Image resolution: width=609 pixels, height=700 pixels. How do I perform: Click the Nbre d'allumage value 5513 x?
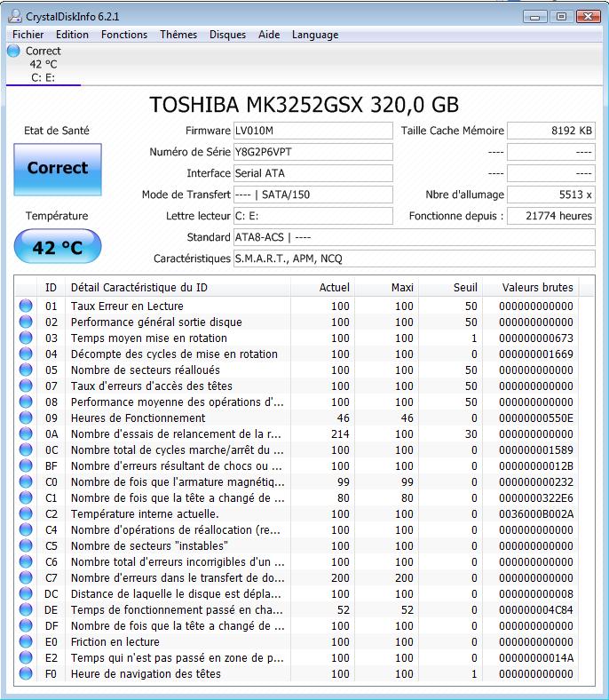[x=551, y=195]
